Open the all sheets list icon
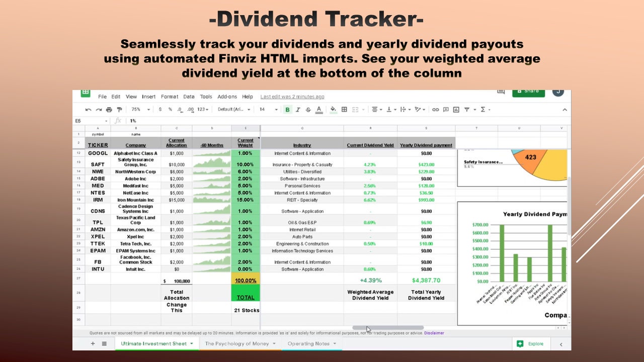 [x=104, y=344]
